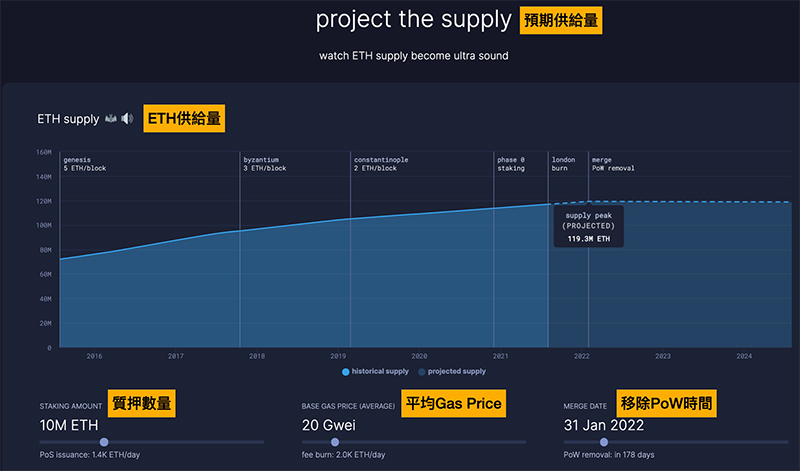Click the 2019 x-axis label
800x471 pixels.
pos(338,356)
